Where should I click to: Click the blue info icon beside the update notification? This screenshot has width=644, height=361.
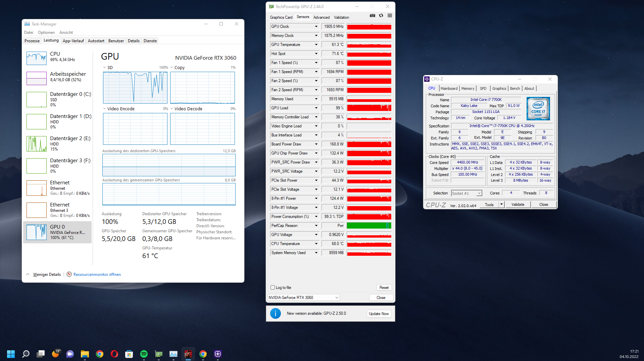tap(275, 313)
